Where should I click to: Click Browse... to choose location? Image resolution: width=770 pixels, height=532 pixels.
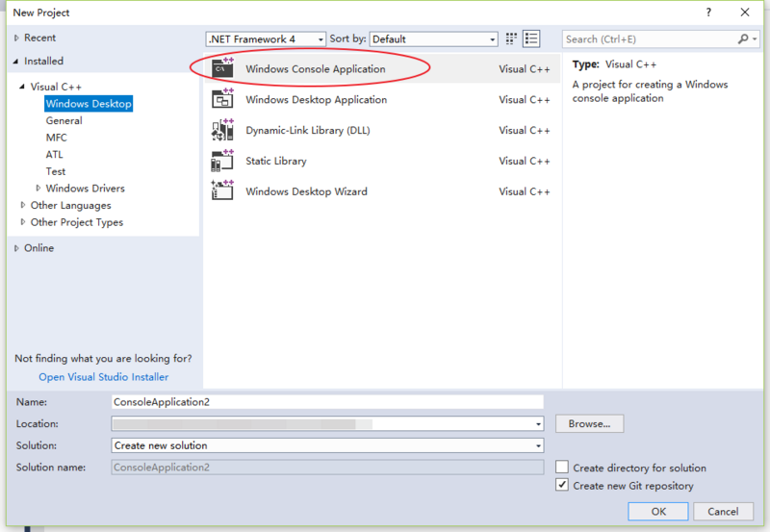point(589,423)
